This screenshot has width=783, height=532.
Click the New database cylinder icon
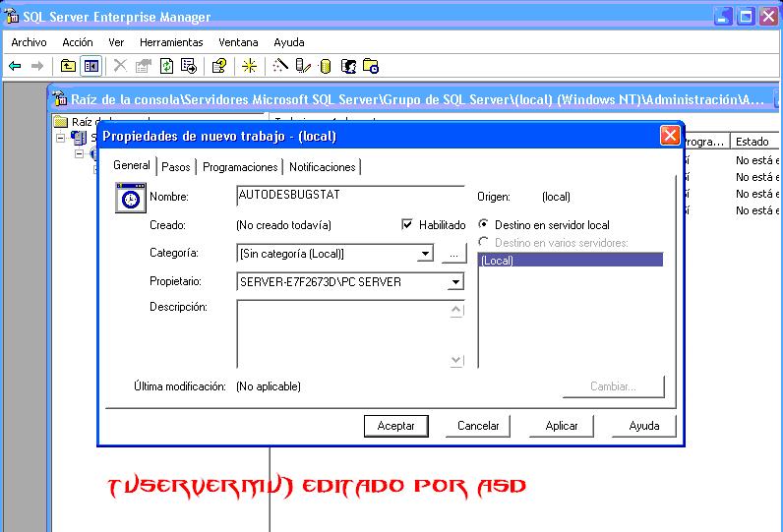pyautogui.click(x=326, y=66)
